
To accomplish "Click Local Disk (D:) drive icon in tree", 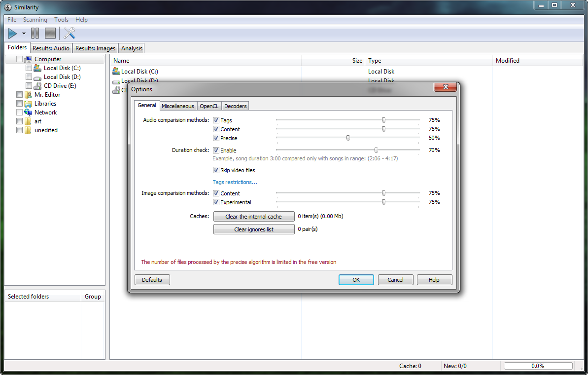I will pyautogui.click(x=37, y=77).
